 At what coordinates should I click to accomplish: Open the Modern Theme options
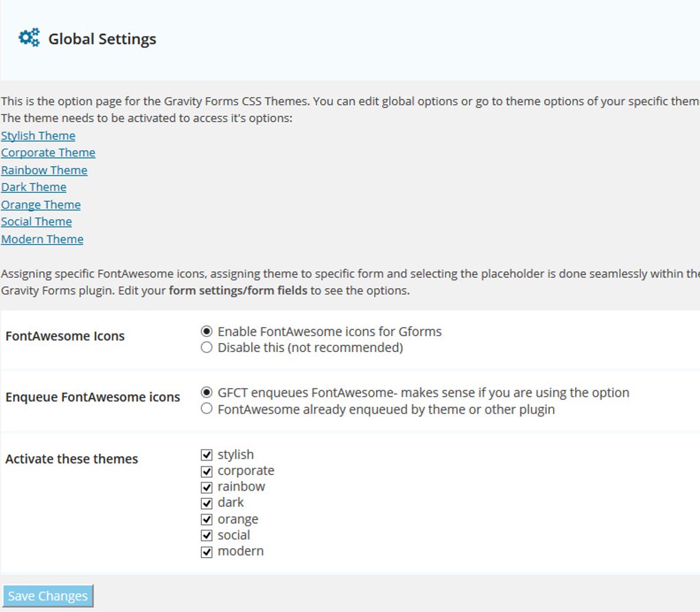point(42,239)
